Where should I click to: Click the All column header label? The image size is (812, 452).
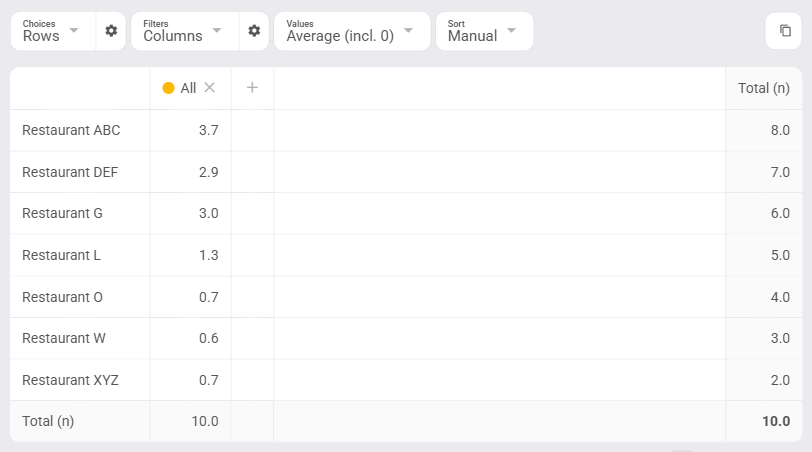188,88
